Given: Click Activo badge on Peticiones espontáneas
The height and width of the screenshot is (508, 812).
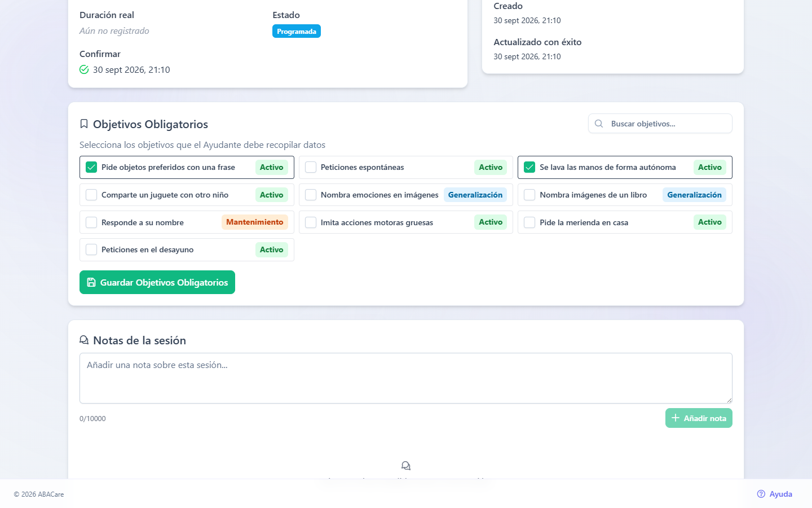Looking at the screenshot, I should point(491,167).
